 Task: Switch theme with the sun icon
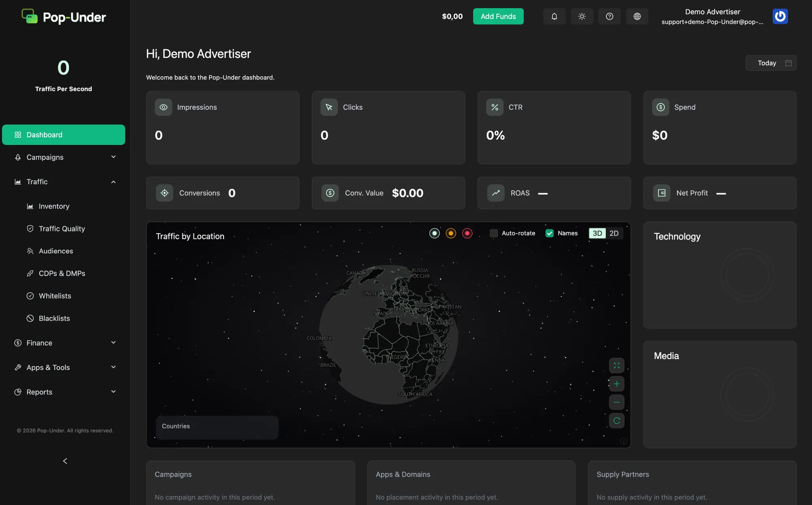click(x=582, y=16)
